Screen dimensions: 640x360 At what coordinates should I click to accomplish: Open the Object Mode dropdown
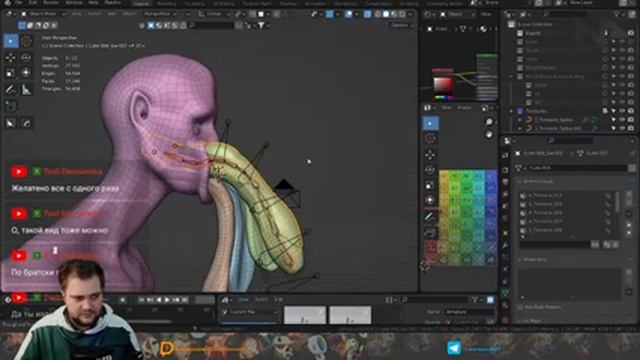tap(43, 14)
